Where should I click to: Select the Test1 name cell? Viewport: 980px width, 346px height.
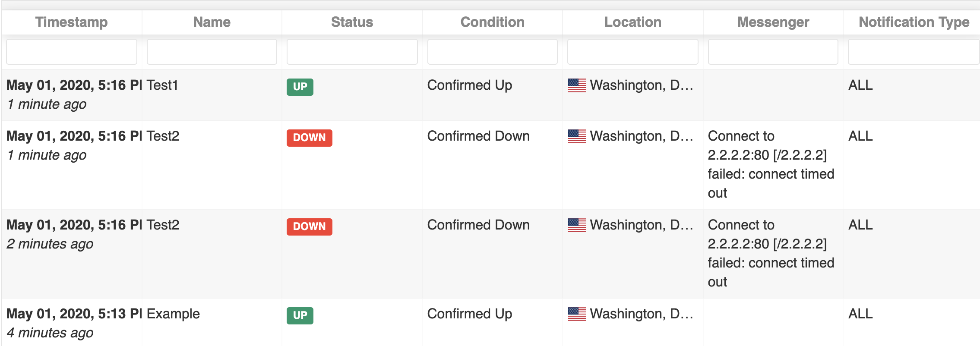pos(162,85)
